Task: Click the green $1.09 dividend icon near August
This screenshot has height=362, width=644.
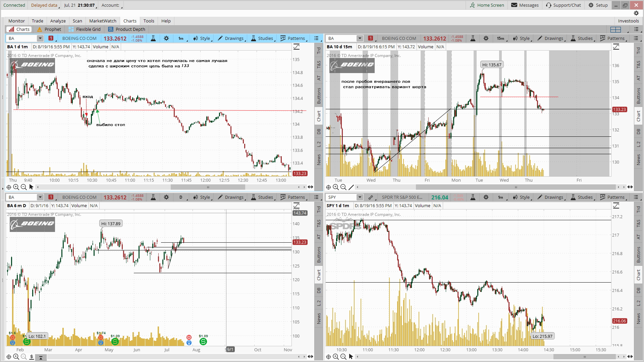Action: (203, 341)
